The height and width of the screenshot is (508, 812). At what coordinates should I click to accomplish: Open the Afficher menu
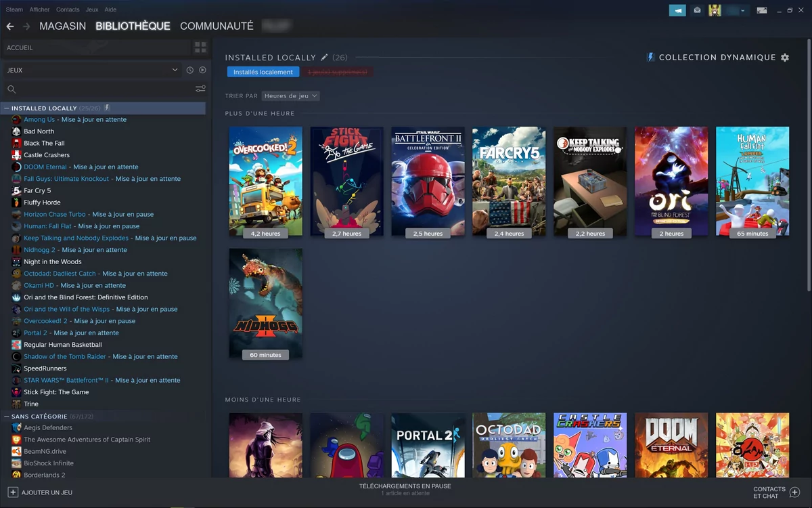tap(40, 9)
